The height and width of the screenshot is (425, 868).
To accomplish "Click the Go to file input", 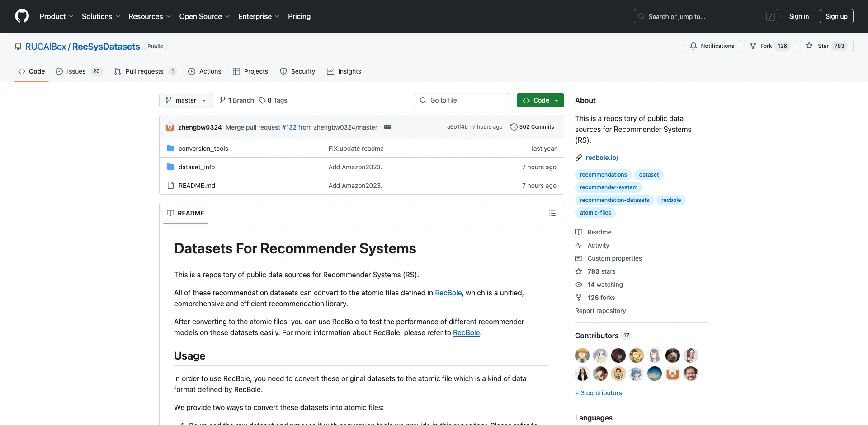I will point(462,100).
